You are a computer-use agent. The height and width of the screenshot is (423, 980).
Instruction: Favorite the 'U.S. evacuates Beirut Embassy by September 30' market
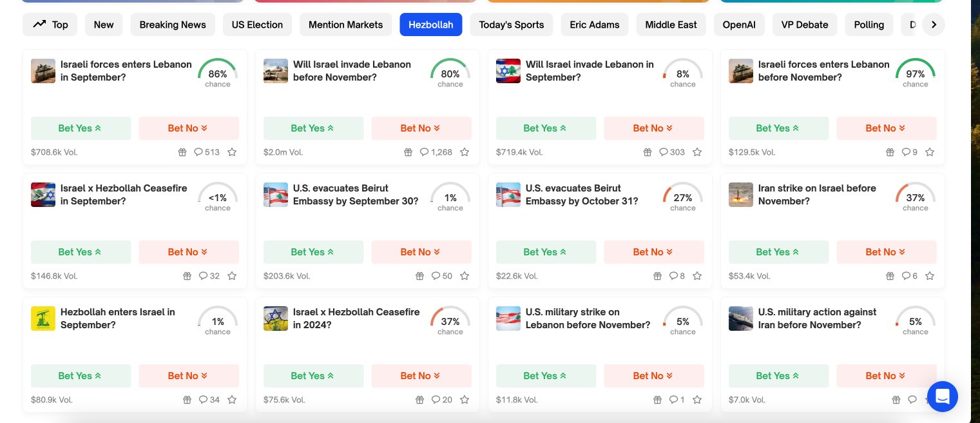pos(465,276)
